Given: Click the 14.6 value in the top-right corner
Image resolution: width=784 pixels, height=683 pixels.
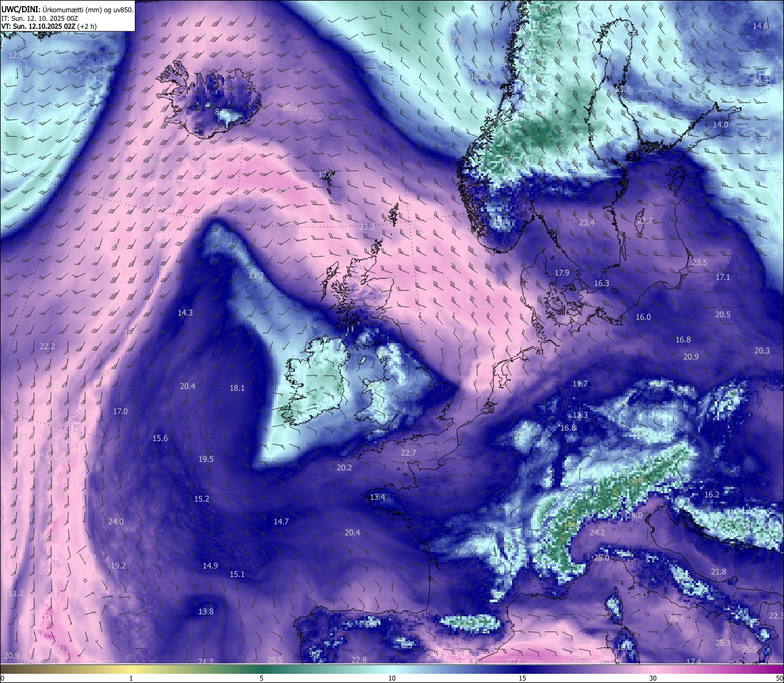Looking at the screenshot, I should point(760,26).
